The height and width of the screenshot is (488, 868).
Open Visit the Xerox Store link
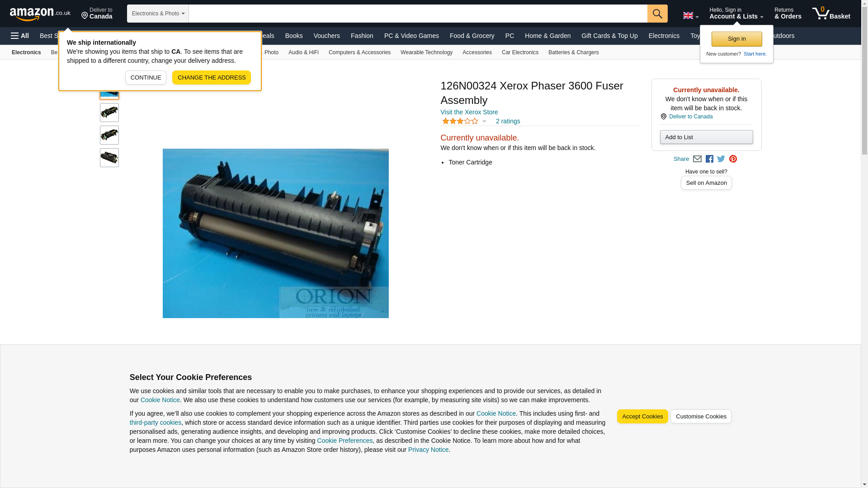(x=469, y=112)
